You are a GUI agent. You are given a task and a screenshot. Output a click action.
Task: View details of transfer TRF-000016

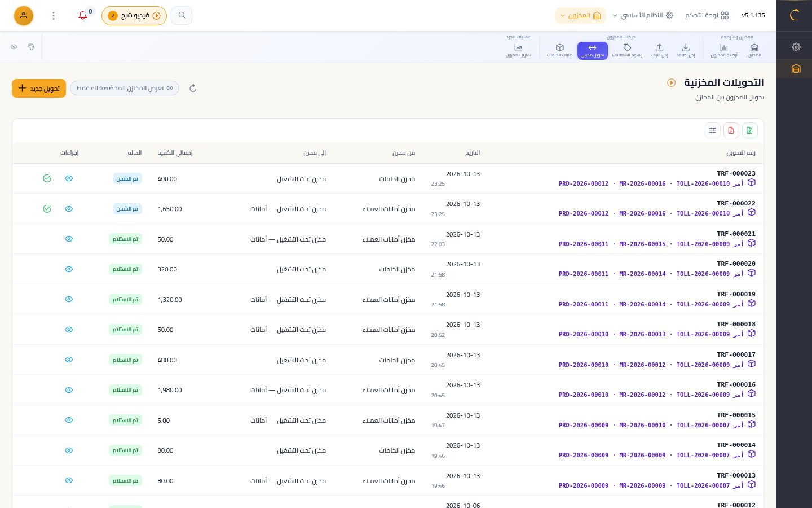pos(69,390)
